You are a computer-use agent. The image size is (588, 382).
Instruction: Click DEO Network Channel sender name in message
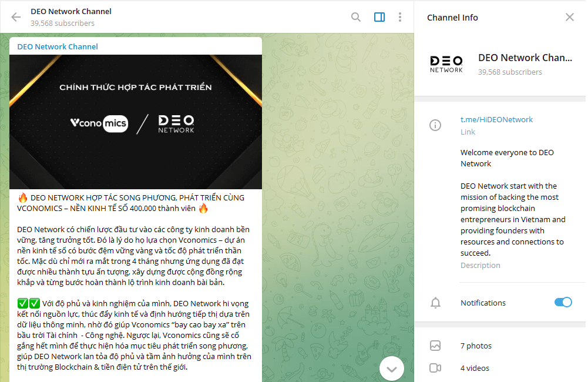click(58, 46)
